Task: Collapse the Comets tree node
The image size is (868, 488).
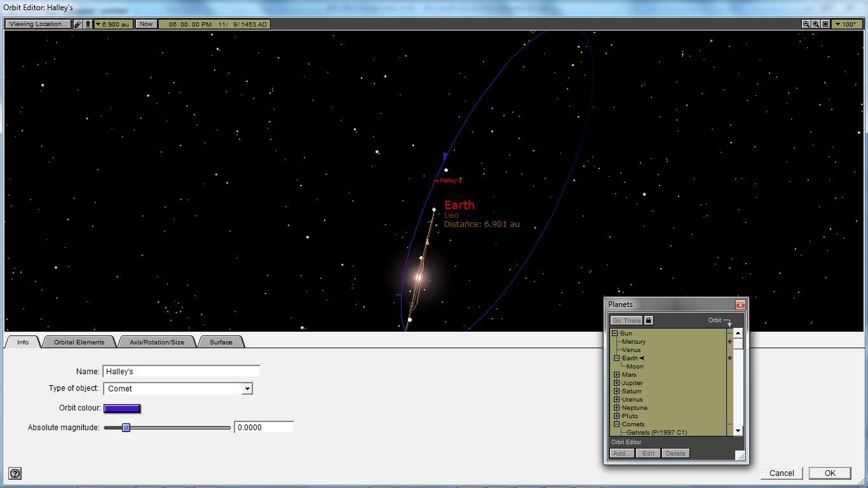Action: (x=616, y=424)
